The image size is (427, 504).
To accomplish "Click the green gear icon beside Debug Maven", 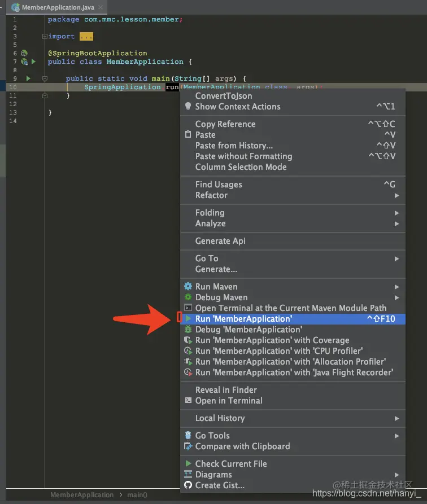I will coord(188,297).
